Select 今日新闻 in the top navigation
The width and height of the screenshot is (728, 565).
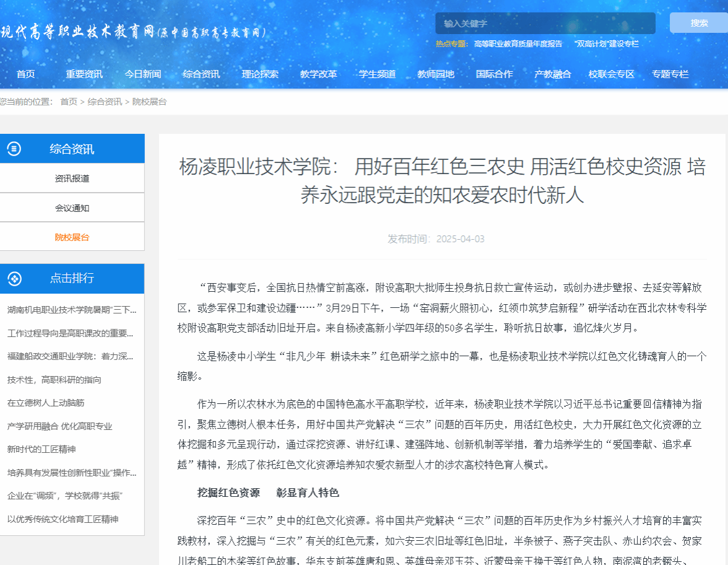pos(142,74)
